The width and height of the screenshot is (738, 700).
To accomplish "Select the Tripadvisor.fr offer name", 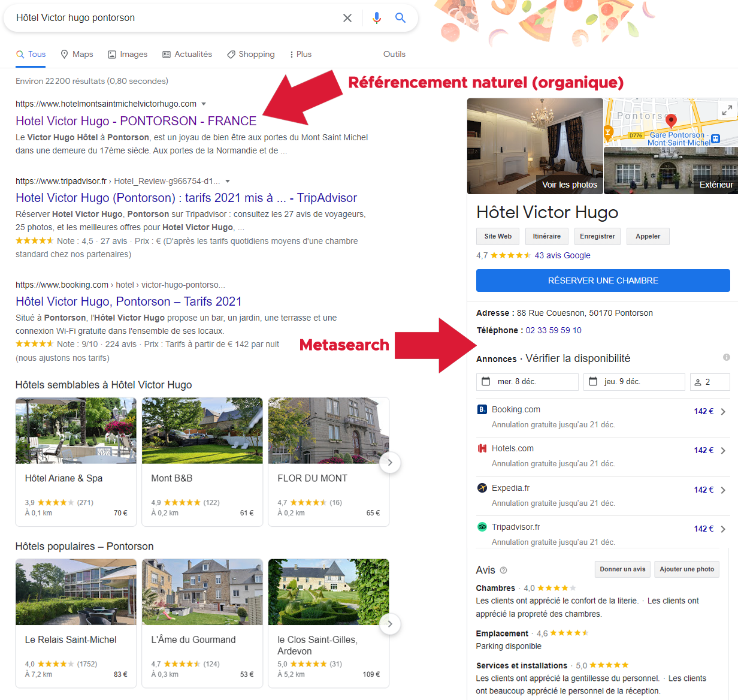I will 516,527.
